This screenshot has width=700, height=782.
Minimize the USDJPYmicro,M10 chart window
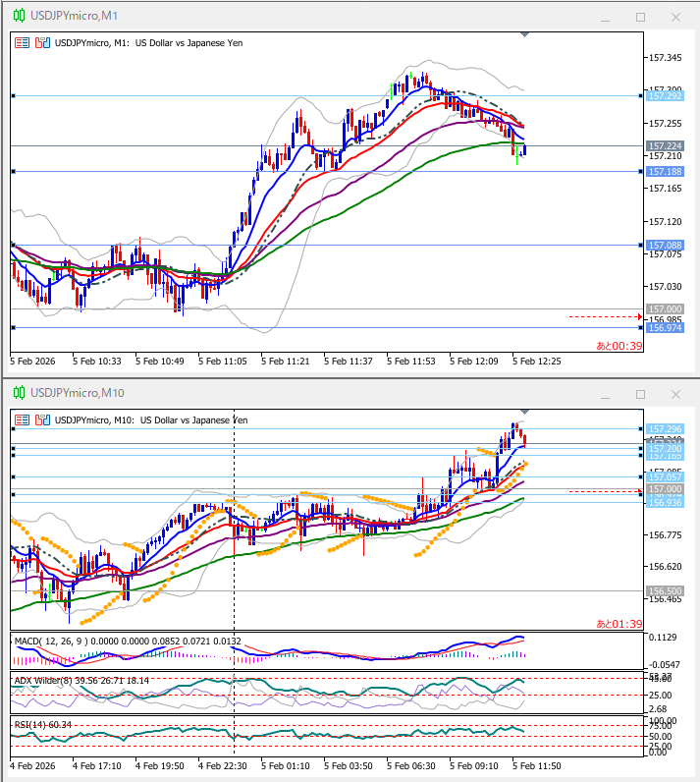(x=606, y=393)
